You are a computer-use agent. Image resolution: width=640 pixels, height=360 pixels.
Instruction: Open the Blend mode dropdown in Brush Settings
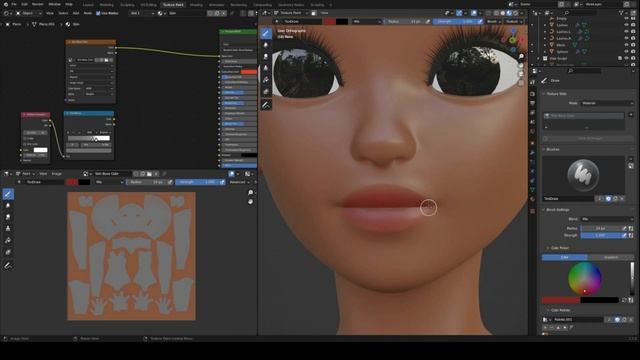coord(607,219)
